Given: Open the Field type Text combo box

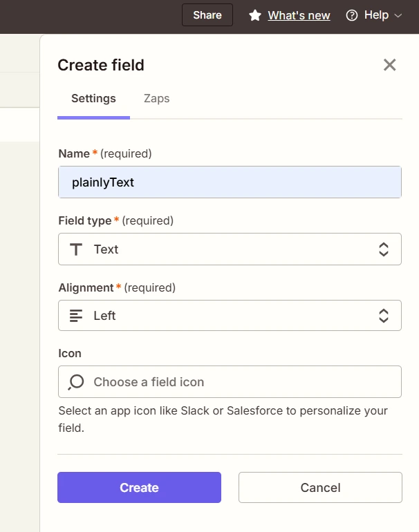Looking at the screenshot, I should tap(230, 249).
